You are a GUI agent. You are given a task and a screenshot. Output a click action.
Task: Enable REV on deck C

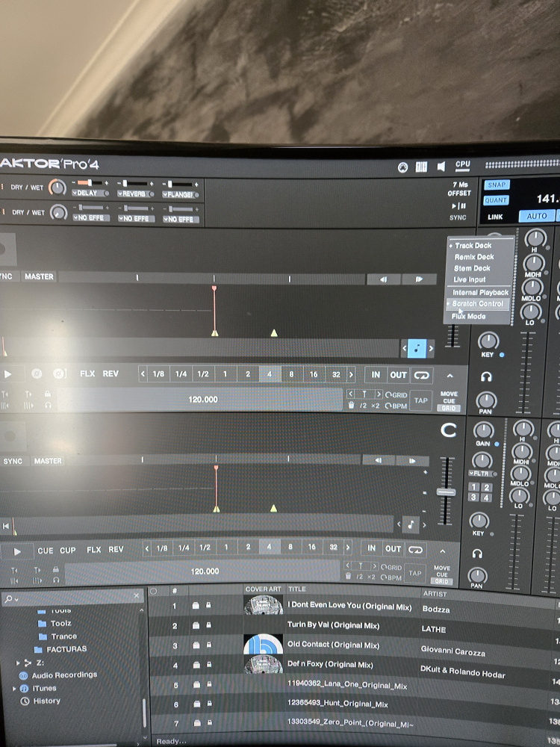click(116, 549)
